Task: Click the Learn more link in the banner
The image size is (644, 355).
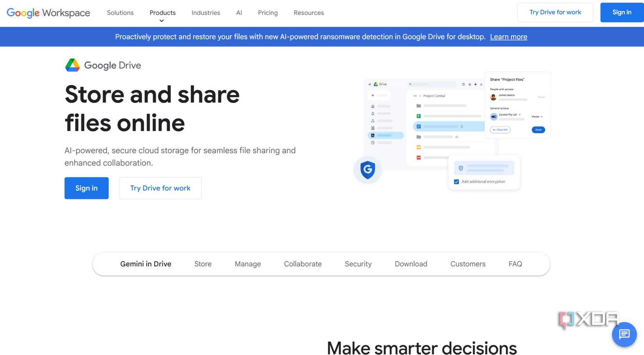Action: coord(509,36)
